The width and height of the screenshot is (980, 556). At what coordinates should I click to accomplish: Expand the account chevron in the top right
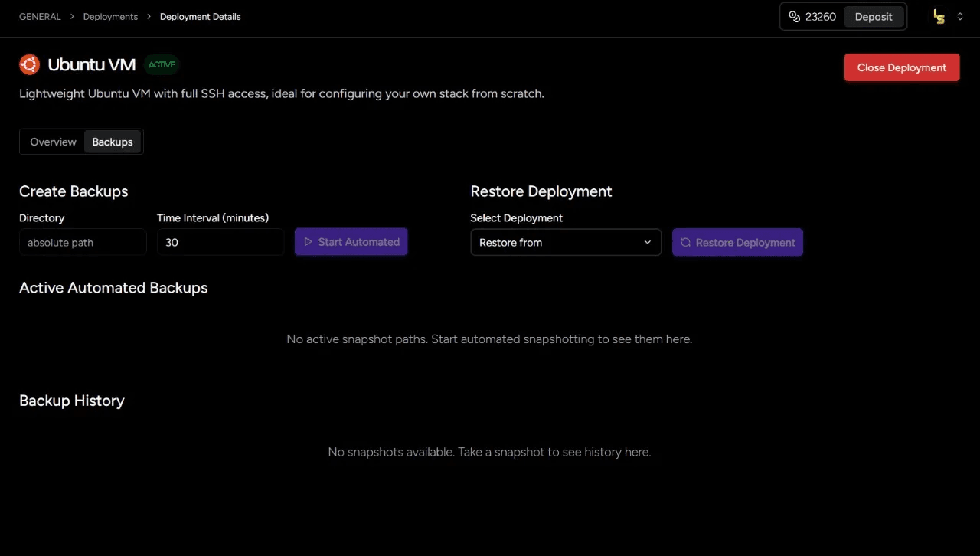click(959, 16)
